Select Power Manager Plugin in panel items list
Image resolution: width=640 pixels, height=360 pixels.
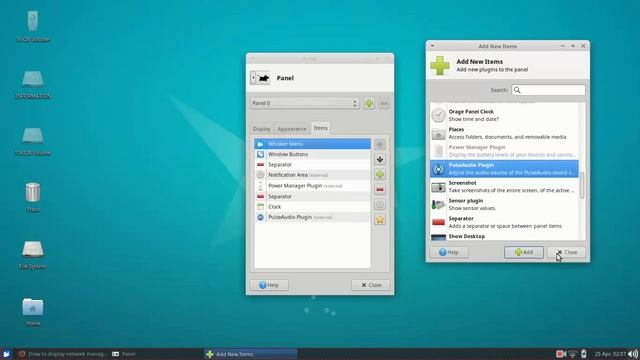tap(312, 186)
